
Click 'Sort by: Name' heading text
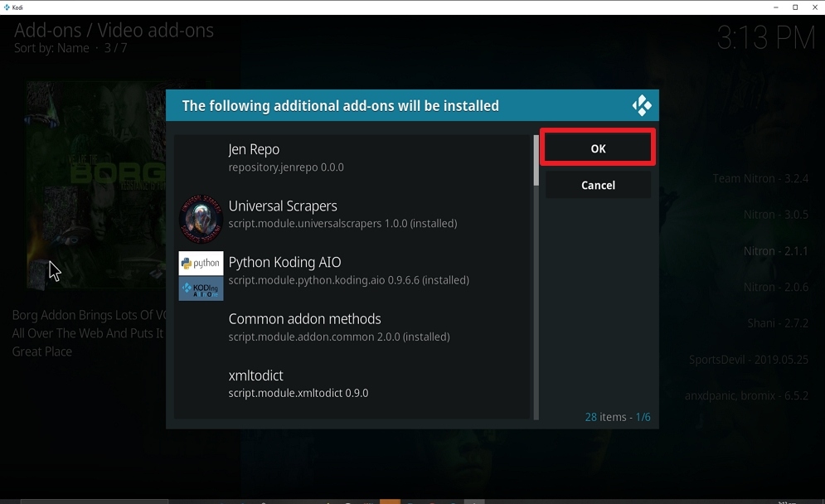[51, 48]
